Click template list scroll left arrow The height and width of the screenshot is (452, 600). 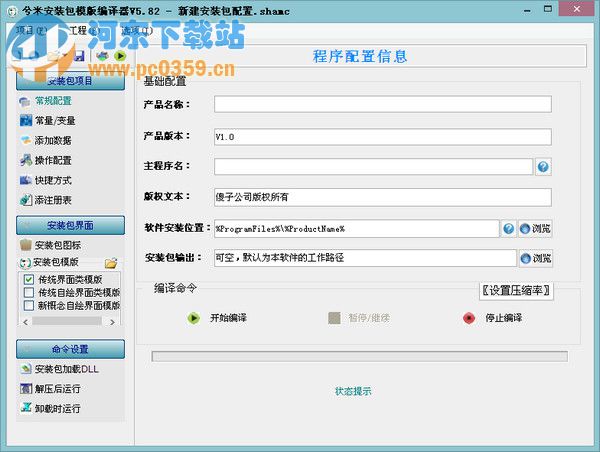point(25,322)
